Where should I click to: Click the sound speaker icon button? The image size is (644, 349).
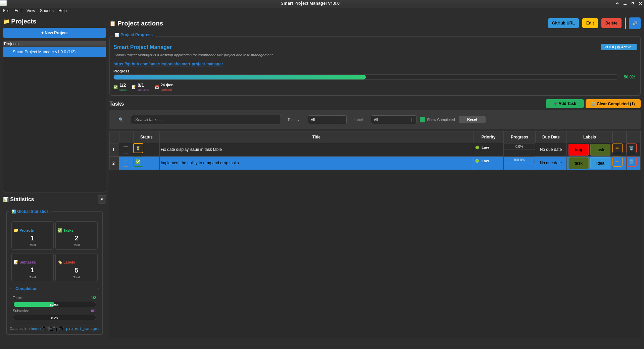(634, 23)
